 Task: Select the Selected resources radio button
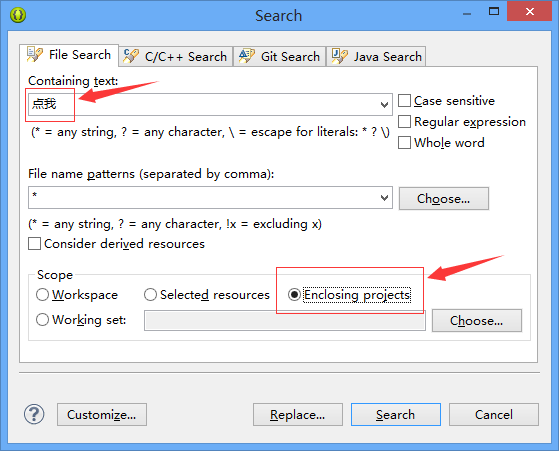tap(150, 295)
